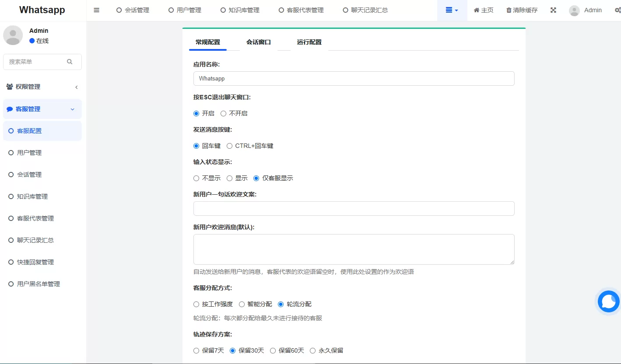This screenshot has width=621, height=364.
Task: Toggle fullscreen with the expand arrows icon
Action: 553,10
